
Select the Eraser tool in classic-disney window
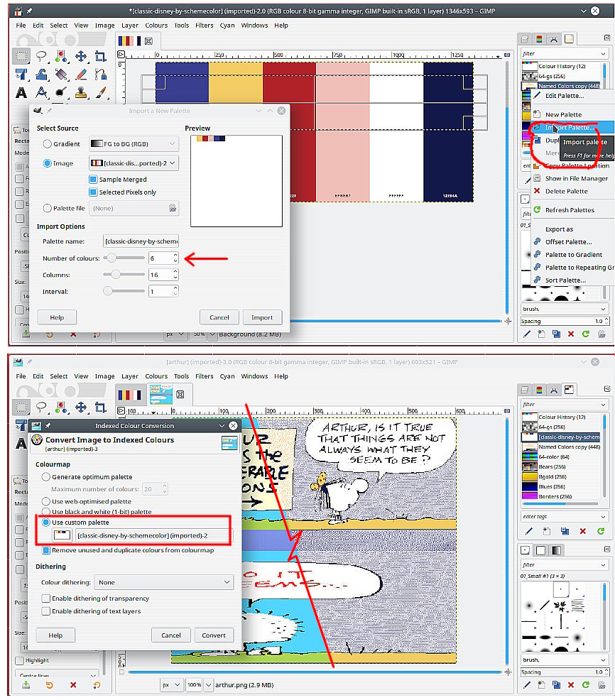point(81,74)
